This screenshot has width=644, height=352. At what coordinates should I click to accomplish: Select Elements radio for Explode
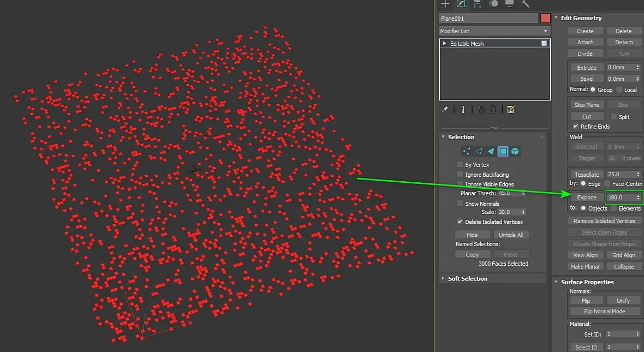[614, 208]
